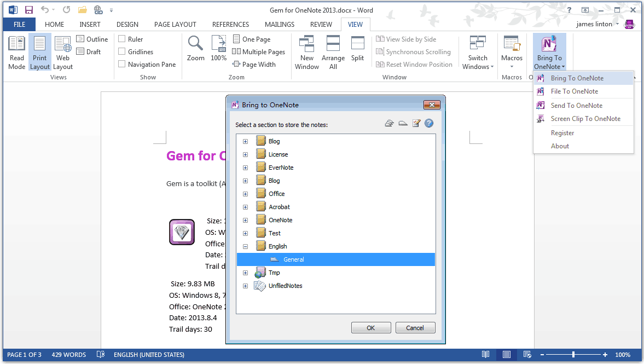Customize the Quick Access Toolbar dropdown

pyautogui.click(x=111, y=10)
